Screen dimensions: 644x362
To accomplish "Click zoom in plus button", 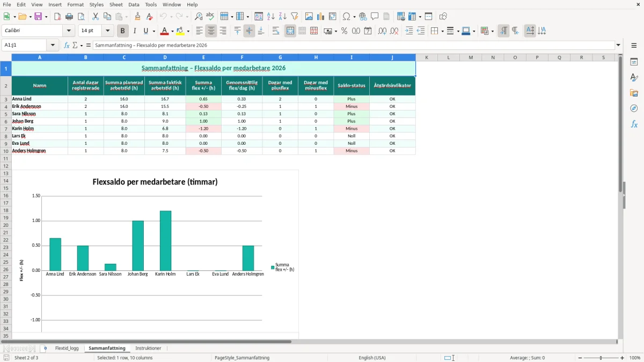I will point(623,358).
